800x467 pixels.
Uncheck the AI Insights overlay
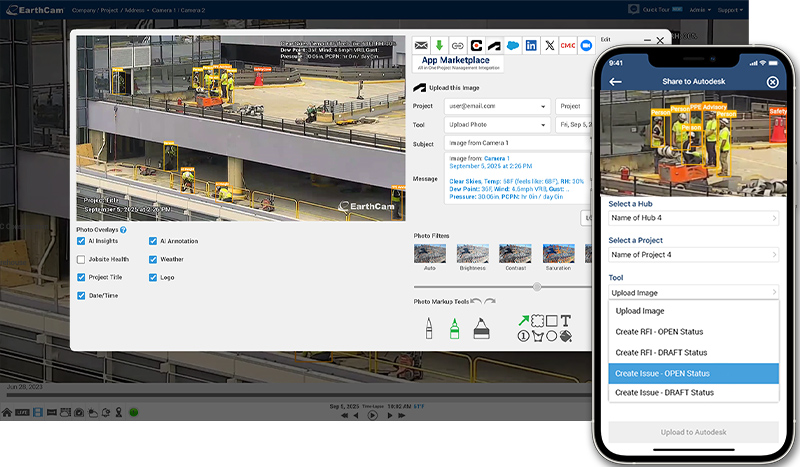81,241
